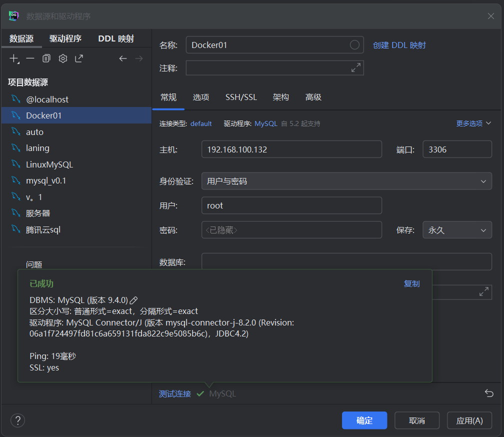Change password save duration in 保存 dropdown
The height and width of the screenshot is (437, 504).
(457, 229)
